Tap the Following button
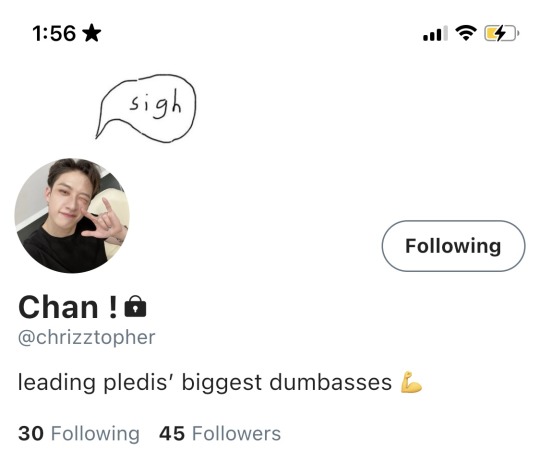The height and width of the screenshot is (460, 540). click(453, 246)
